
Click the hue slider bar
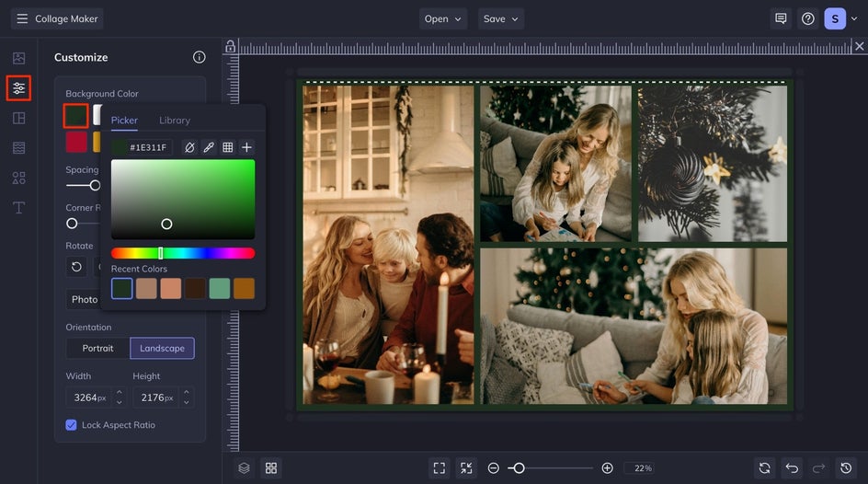point(183,253)
